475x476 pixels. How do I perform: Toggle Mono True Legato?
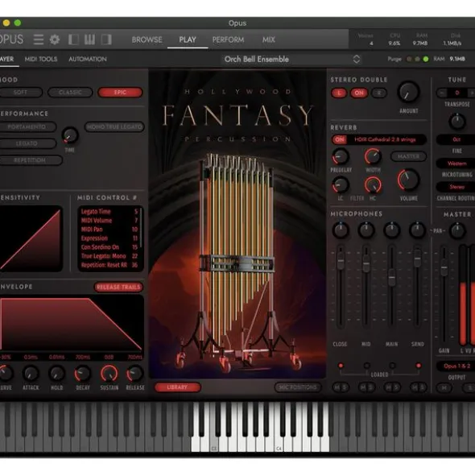coord(114,127)
